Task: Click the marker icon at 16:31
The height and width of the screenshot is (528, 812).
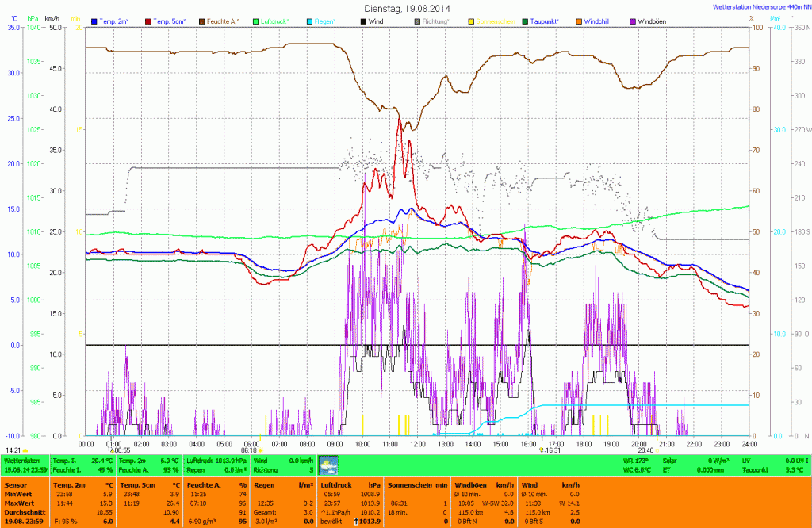Action: 540,450
